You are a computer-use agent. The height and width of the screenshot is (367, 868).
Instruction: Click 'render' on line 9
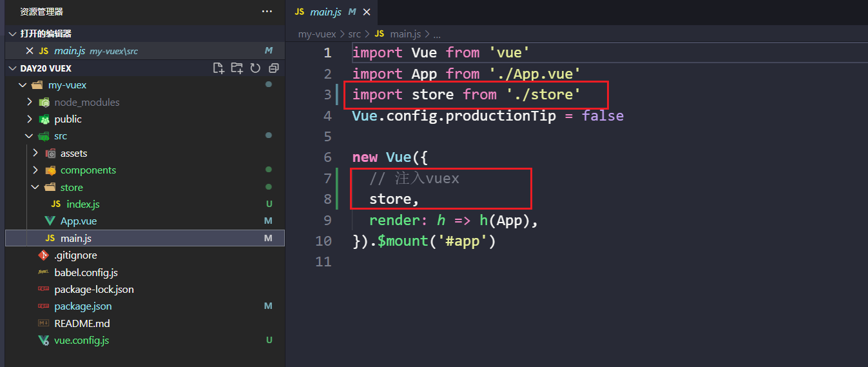394,221
